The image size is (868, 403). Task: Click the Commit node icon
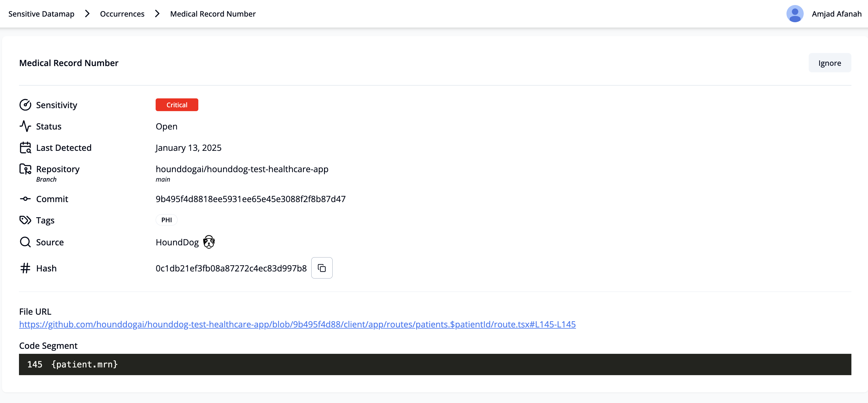(25, 199)
